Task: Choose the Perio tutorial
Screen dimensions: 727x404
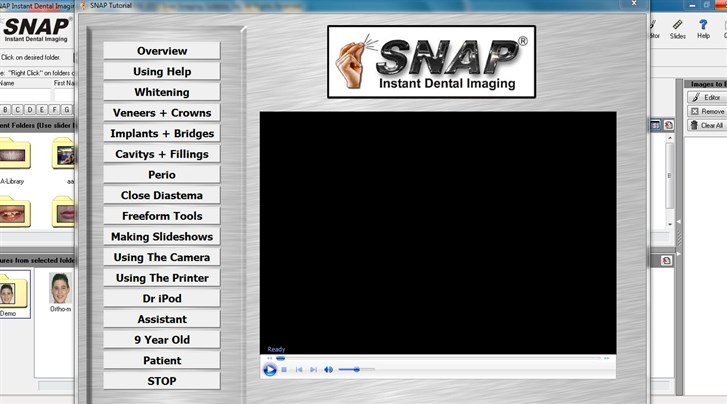Action: coord(162,175)
